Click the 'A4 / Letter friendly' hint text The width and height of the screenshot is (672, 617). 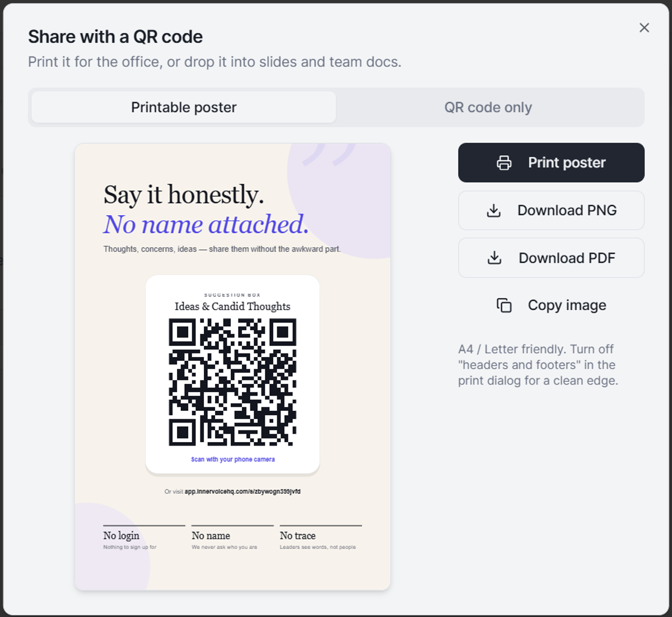pos(538,365)
